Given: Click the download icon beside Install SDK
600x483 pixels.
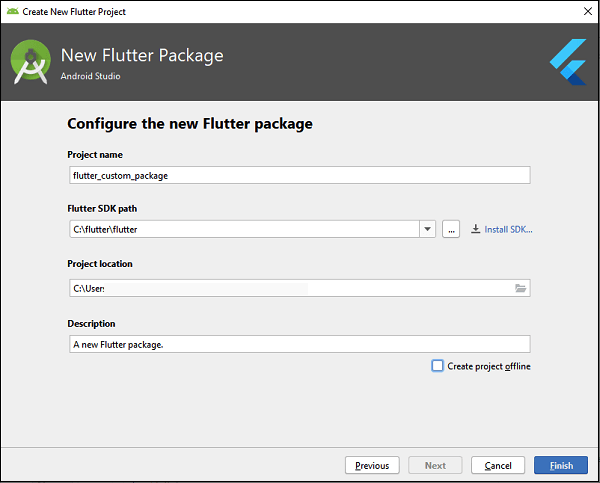Looking at the screenshot, I should (x=475, y=229).
